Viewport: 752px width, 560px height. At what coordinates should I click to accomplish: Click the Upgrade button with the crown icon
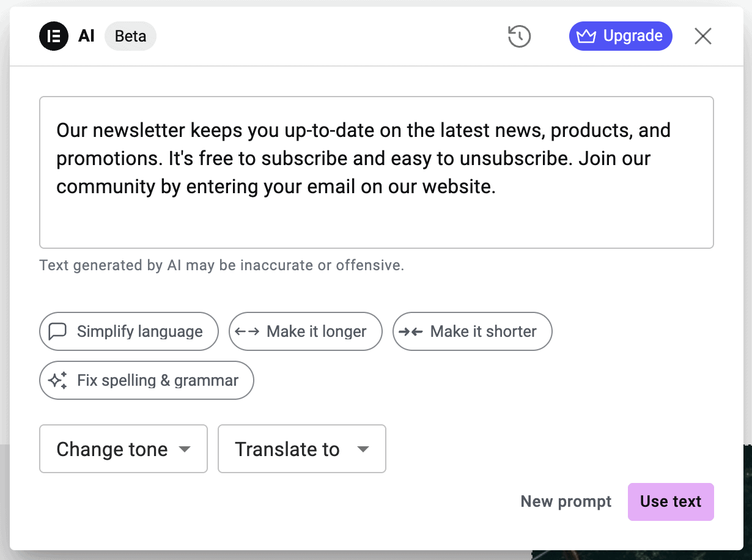(621, 36)
